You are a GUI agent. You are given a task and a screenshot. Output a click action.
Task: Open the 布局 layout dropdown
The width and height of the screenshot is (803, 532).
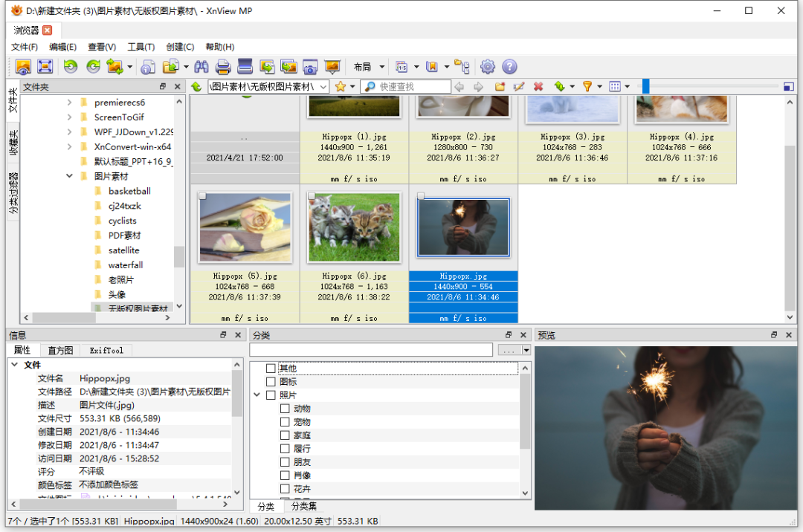(370, 67)
